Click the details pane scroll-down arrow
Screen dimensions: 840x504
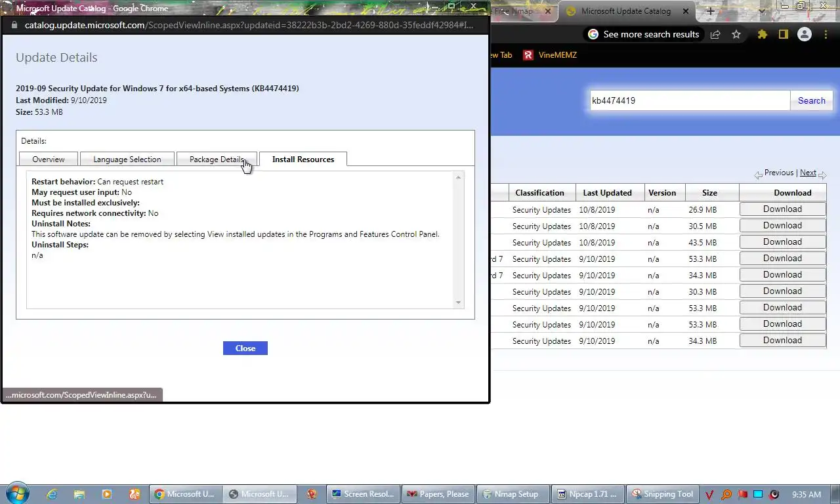[458, 303]
